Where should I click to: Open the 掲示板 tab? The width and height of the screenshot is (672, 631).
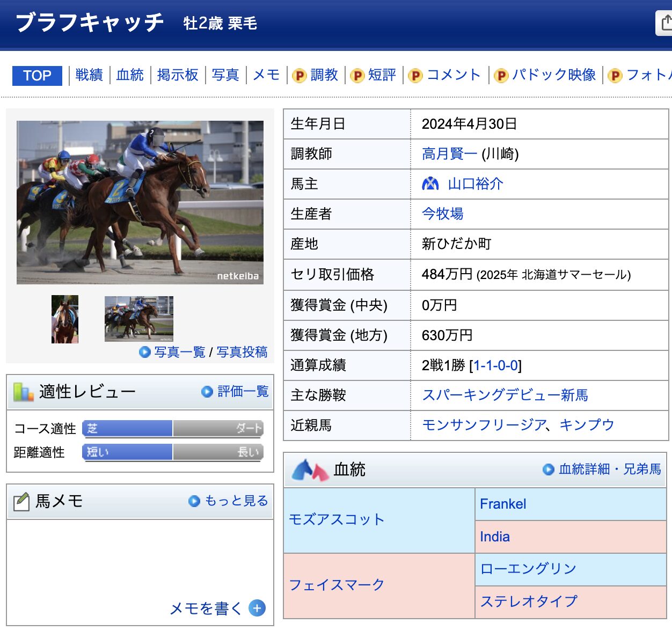pyautogui.click(x=178, y=75)
